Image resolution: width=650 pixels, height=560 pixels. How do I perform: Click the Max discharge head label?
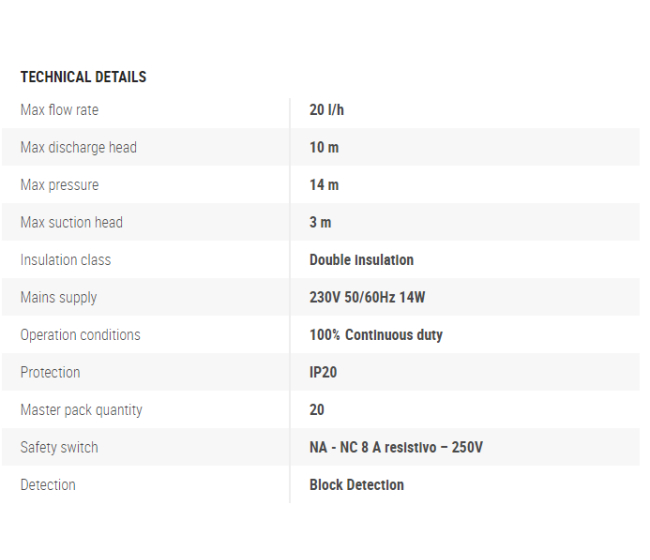pyautogui.click(x=78, y=147)
